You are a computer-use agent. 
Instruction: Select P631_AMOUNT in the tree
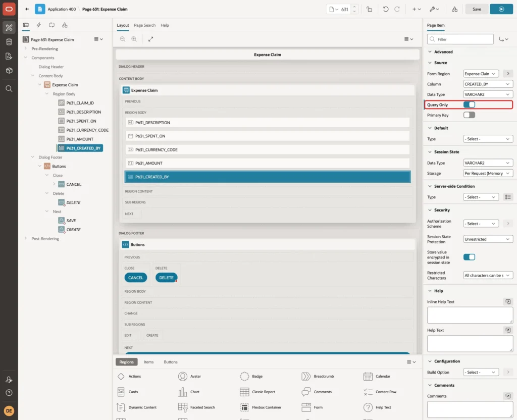pos(80,139)
